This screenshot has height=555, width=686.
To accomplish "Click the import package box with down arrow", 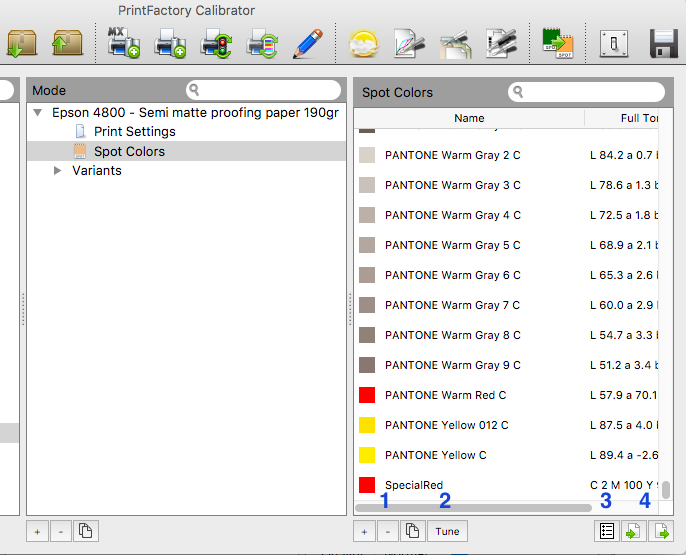I will 21,44.
